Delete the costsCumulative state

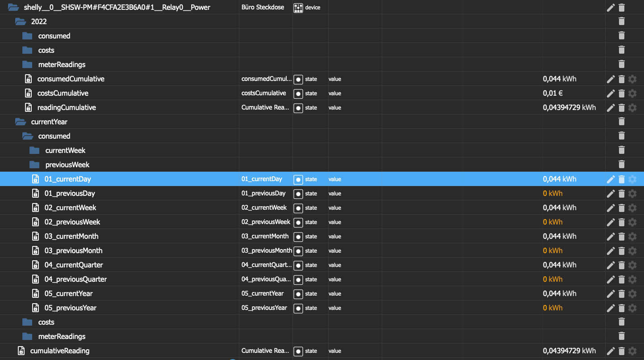point(621,93)
